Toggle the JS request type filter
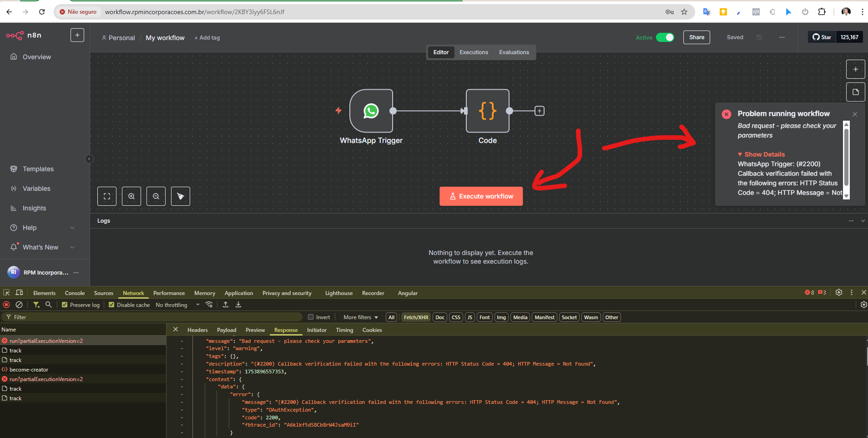The image size is (868, 438). [470, 317]
